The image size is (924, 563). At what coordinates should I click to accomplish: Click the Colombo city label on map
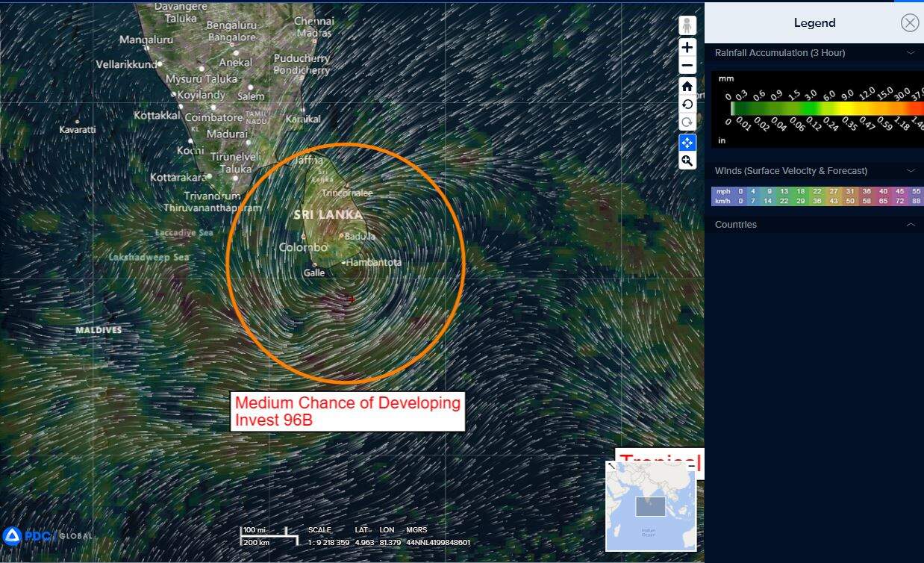point(303,247)
